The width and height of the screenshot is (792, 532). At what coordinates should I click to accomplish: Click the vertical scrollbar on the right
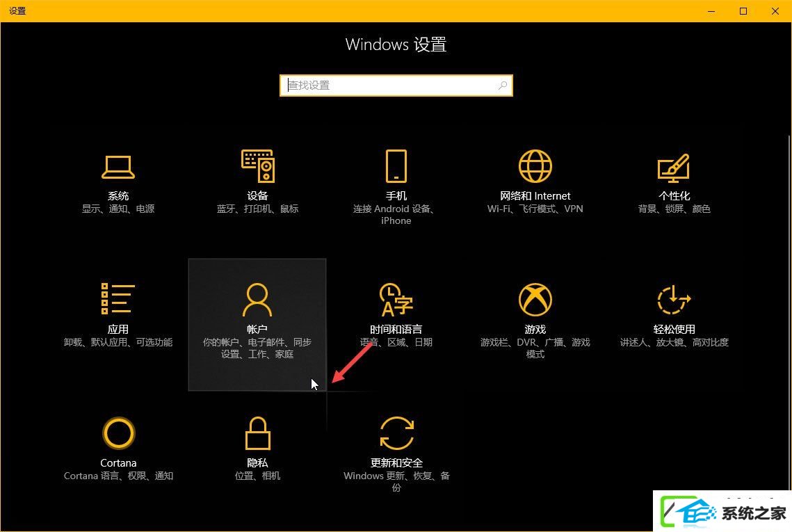click(789, 313)
